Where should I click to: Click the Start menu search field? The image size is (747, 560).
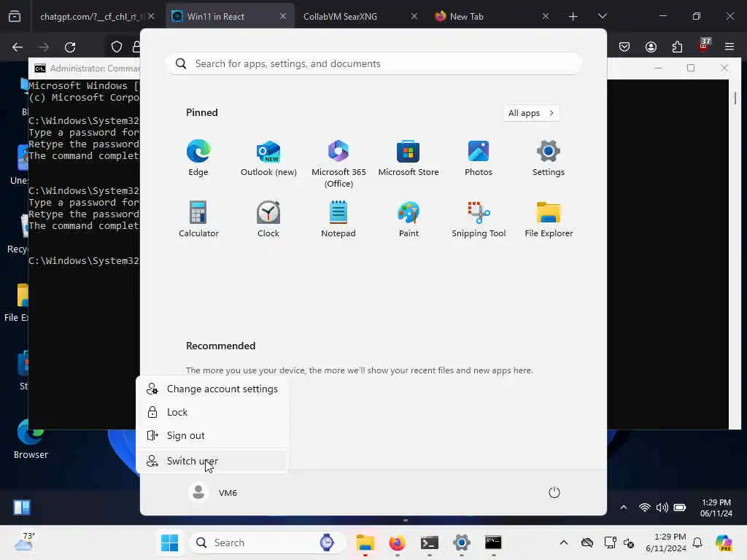(x=373, y=64)
